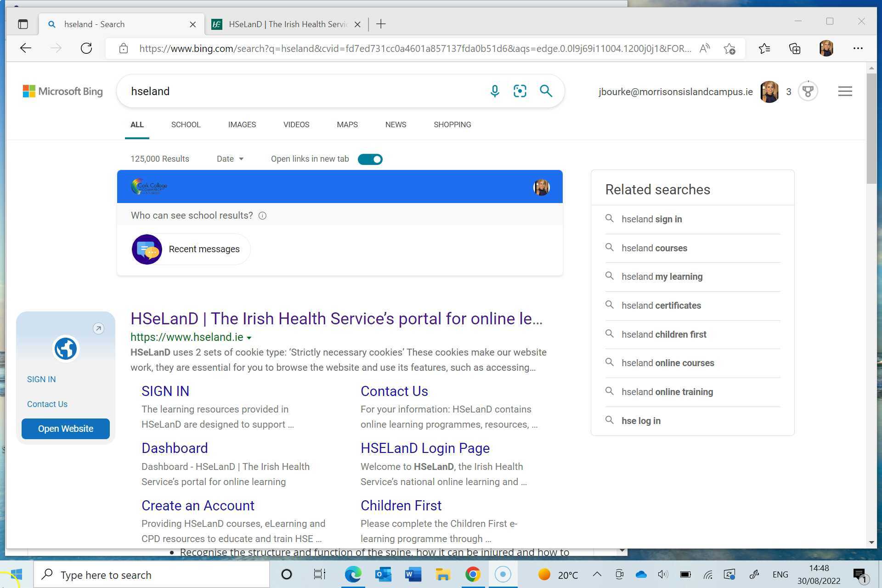Click the microphone voice search icon
This screenshot has height=588, width=882.
point(494,91)
